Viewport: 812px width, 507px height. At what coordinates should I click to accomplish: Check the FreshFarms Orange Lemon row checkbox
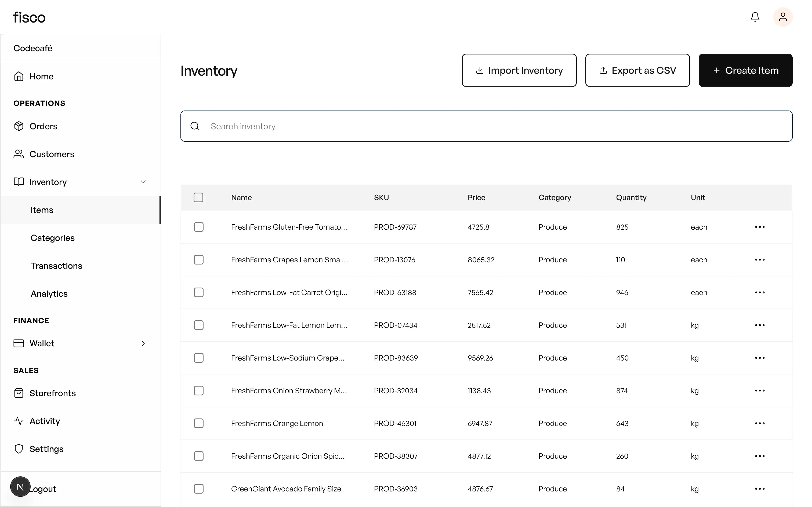click(x=198, y=423)
